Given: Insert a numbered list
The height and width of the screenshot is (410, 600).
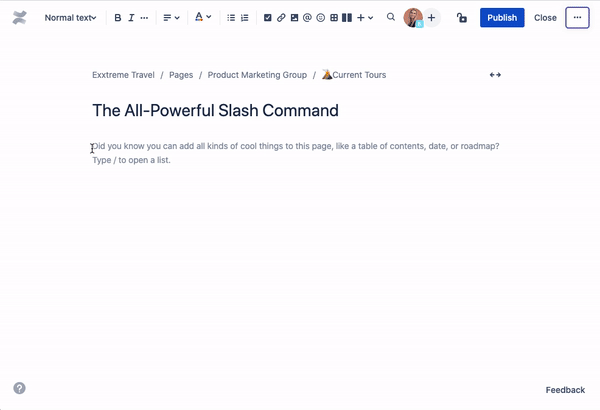Looking at the screenshot, I should 245,18.
